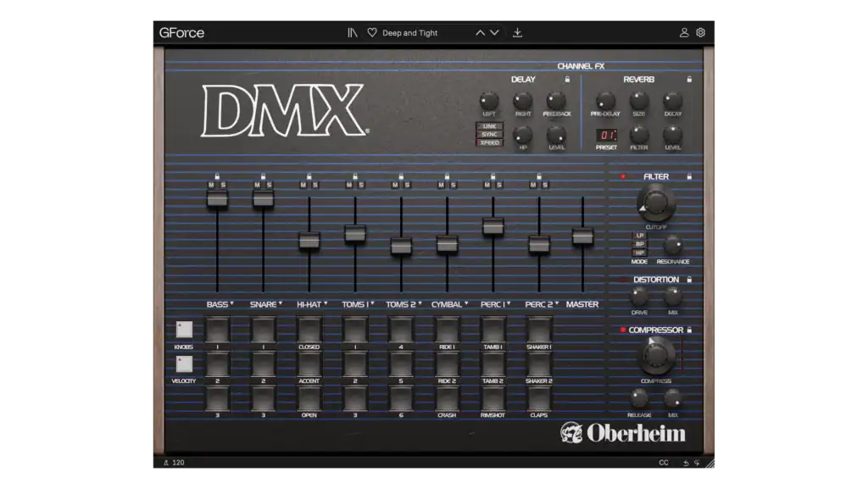Toggle the Delay LINK switch
The height and width of the screenshot is (489, 868).
tap(489, 126)
